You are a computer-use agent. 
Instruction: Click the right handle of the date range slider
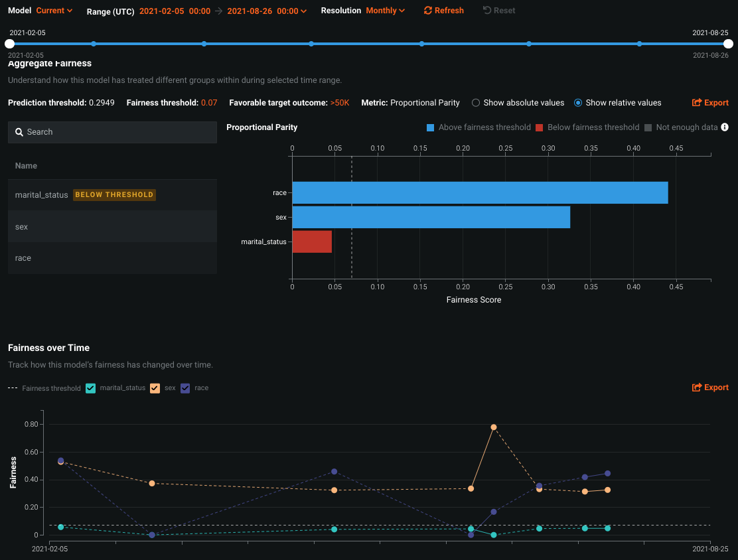tap(728, 44)
